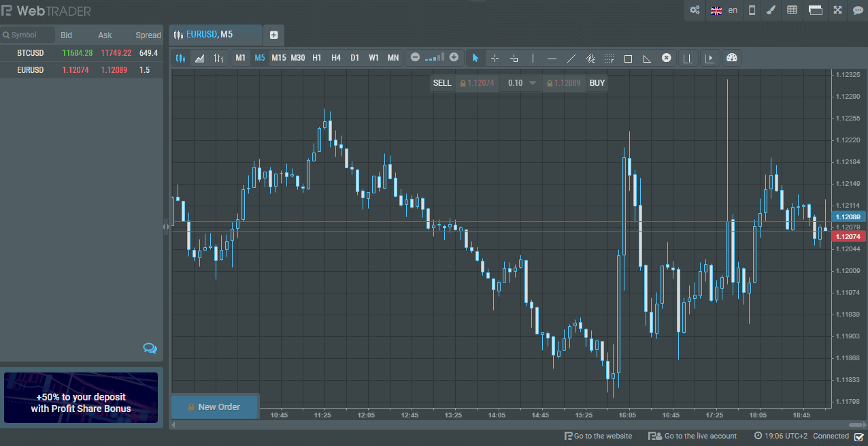Select the Horizontal Line drawing tool

pyautogui.click(x=552, y=58)
